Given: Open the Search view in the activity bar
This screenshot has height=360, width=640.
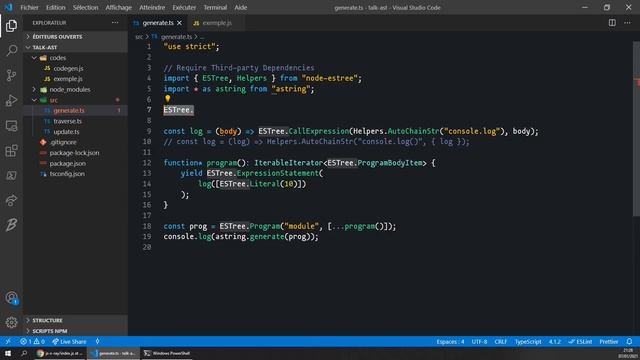Looking at the screenshot, I should [11, 51].
